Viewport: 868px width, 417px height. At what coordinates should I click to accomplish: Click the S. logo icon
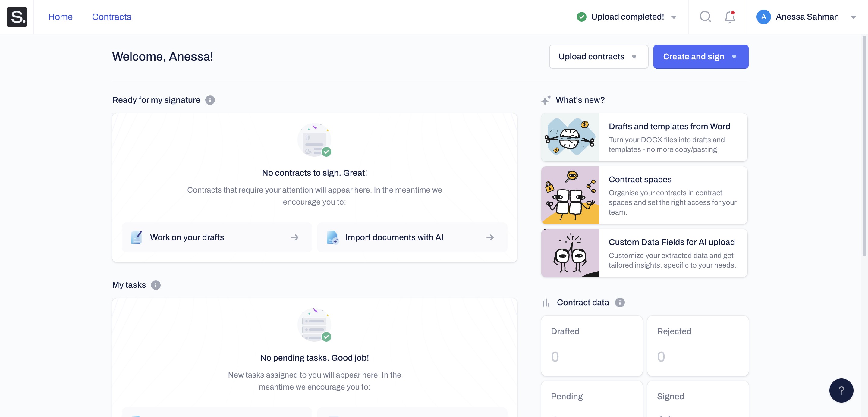(x=17, y=17)
